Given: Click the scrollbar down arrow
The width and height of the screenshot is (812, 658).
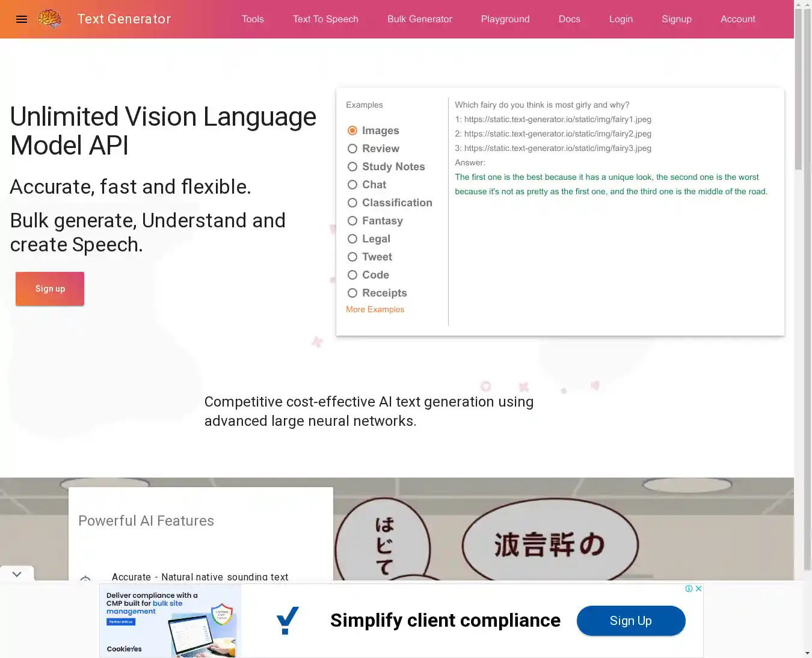Looking at the screenshot, I should point(807,653).
